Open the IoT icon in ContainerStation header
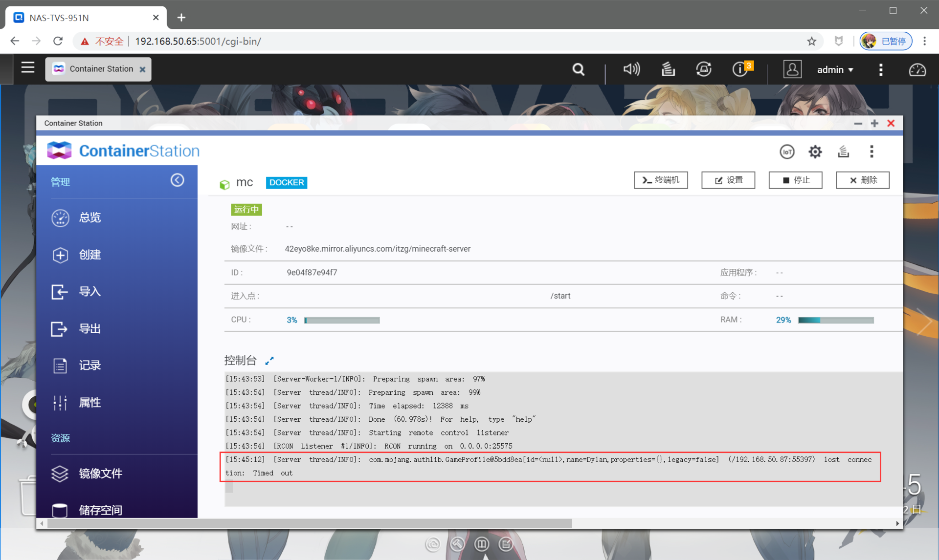The image size is (939, 560). pos(786,152)
